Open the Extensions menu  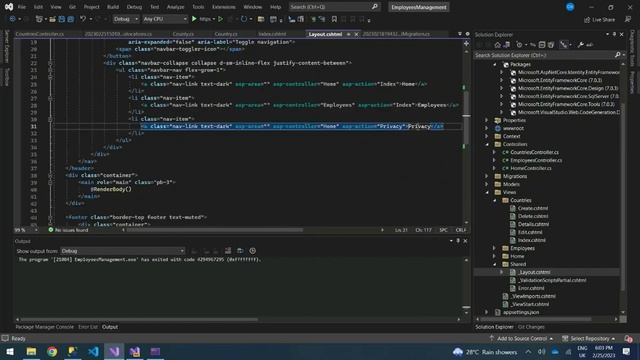[224, 7]
